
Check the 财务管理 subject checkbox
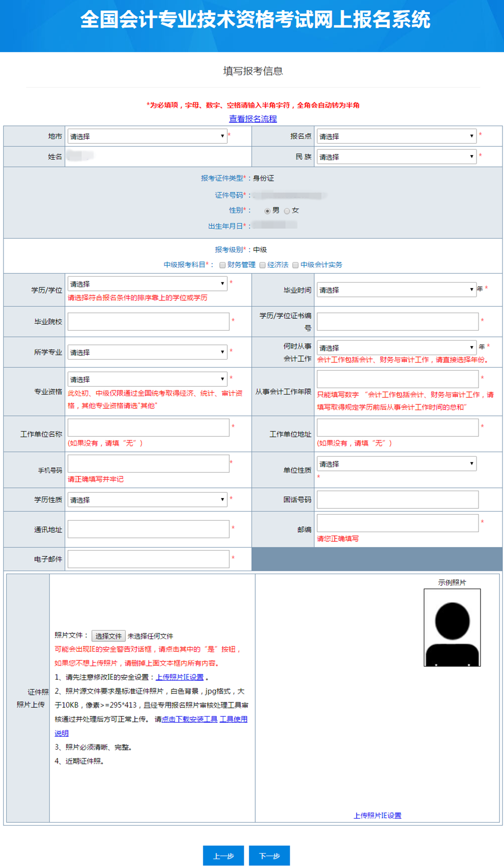pyautogui.click(x=222, y=265)
